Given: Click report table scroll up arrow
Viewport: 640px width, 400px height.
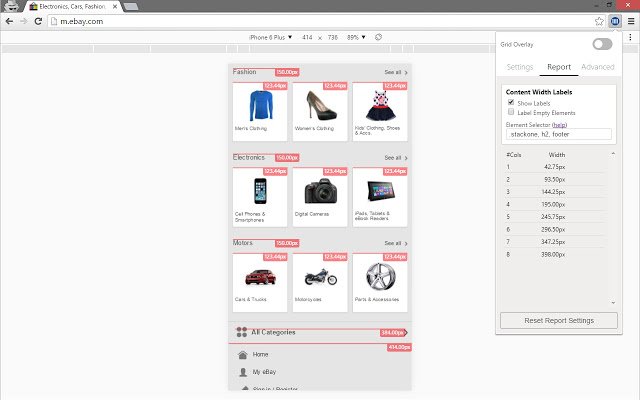Looking at the screenshot, I should (x=613, y=154).
